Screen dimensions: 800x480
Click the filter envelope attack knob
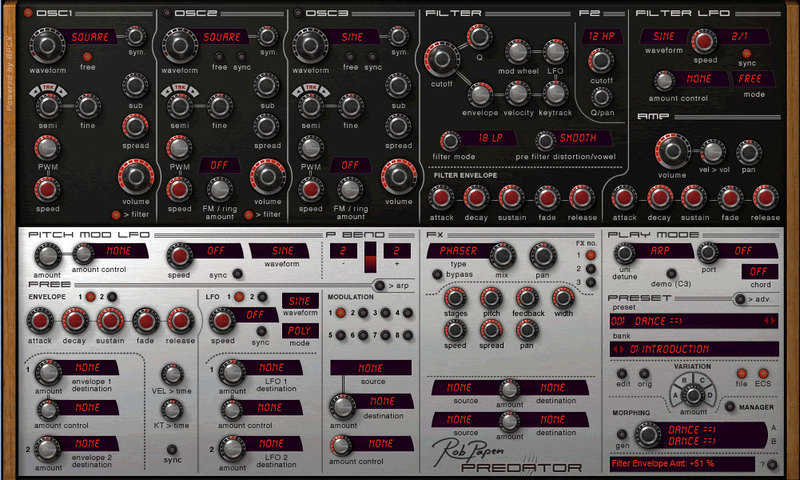(441, 197)
